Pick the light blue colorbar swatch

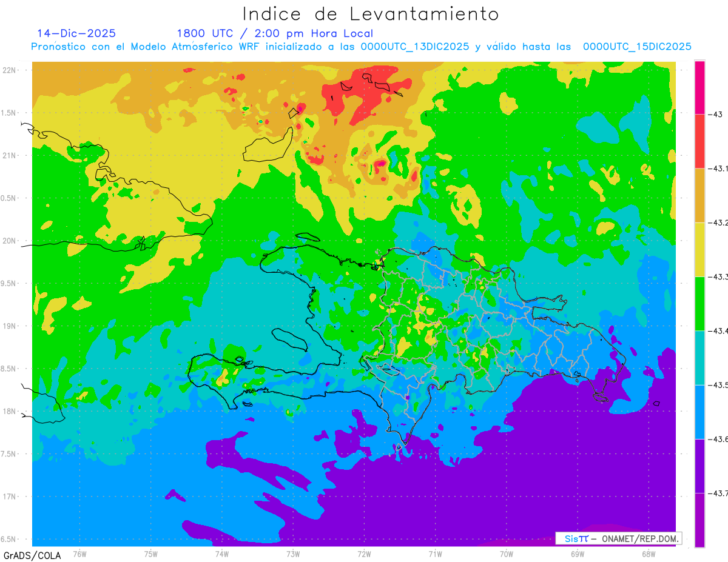[699, 412]
